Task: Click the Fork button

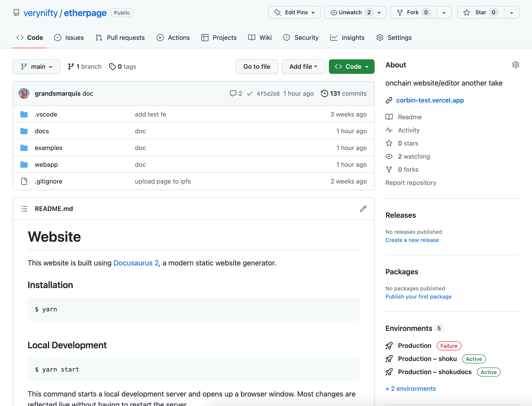Action: [x=413, y=12]
